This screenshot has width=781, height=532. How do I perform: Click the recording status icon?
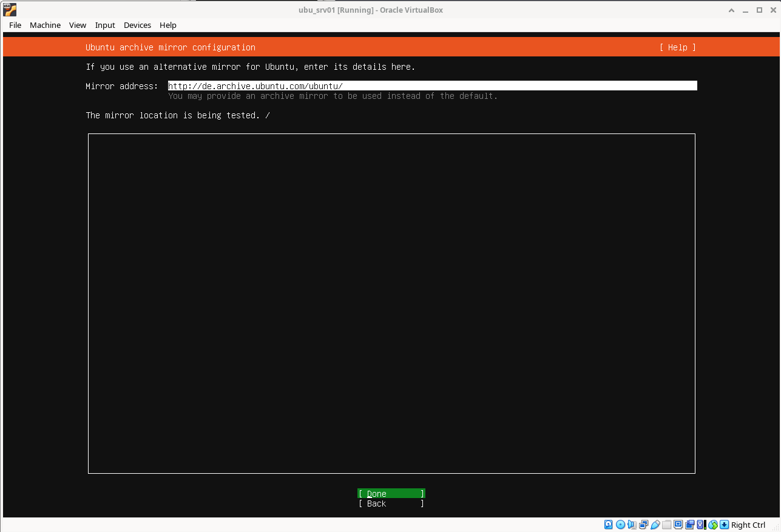[689, 525]
